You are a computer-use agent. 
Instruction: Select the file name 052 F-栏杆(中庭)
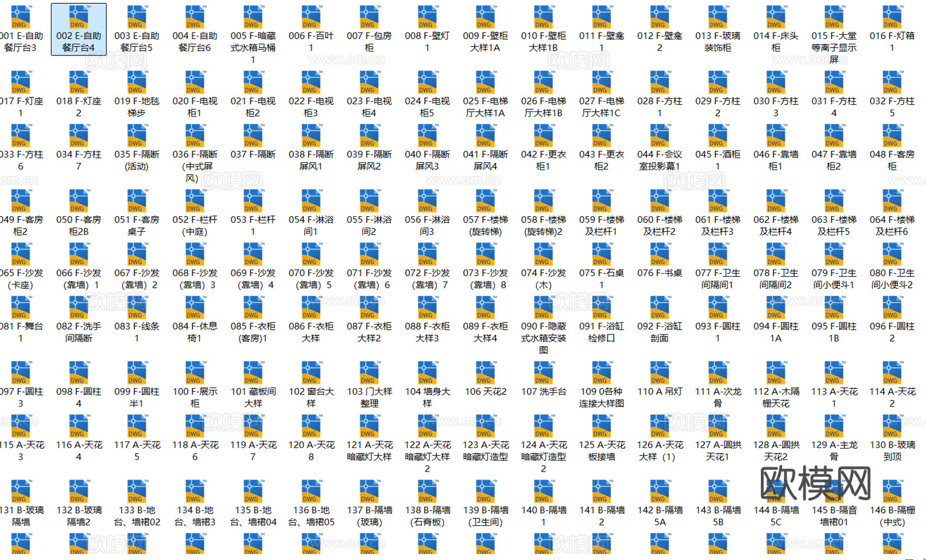195,226
